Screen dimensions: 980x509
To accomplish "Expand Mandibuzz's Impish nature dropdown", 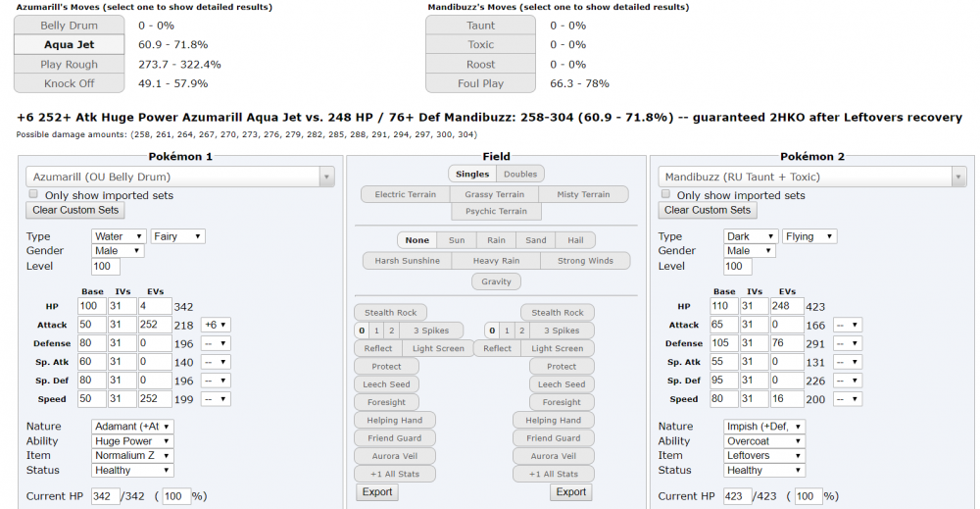I will 765,427.
